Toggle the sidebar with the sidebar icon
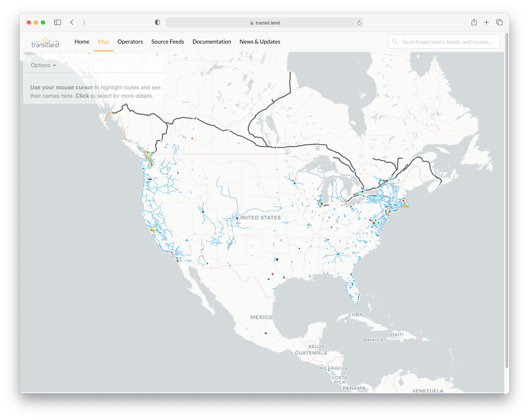Viewport: 529px width, 420px height. 57,22
